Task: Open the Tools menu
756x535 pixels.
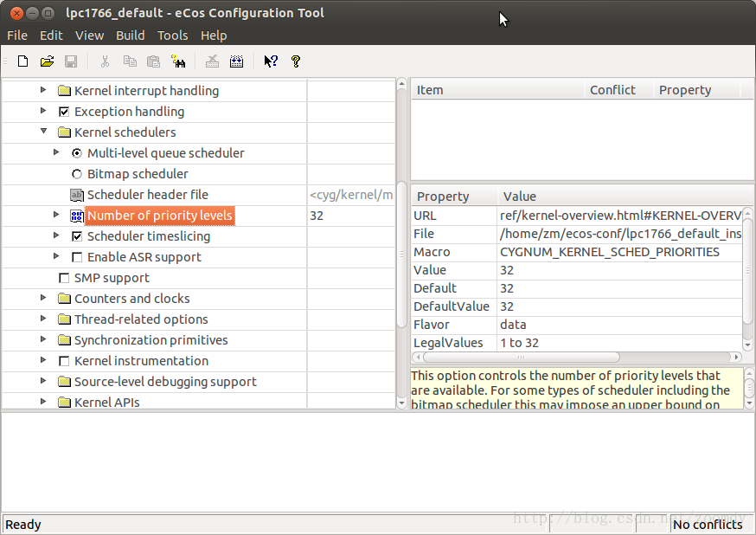Action: click(x=173, y=35)
